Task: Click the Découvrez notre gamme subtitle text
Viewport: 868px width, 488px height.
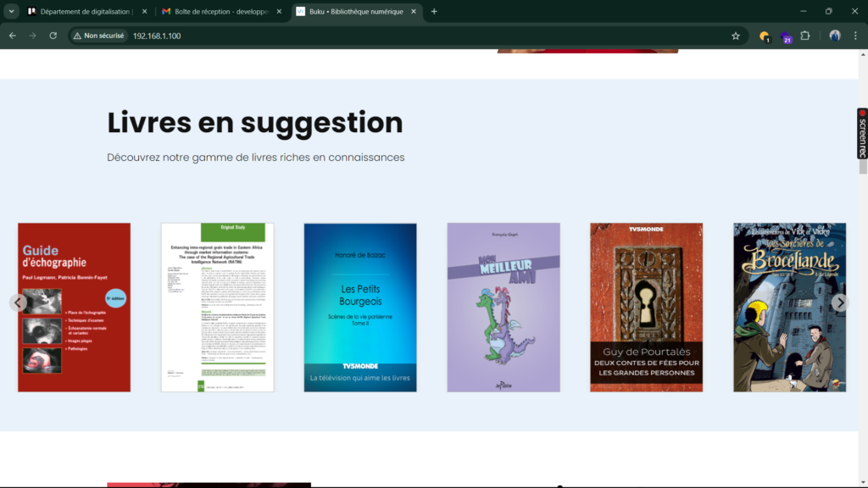Action: [x=256, y=157]
